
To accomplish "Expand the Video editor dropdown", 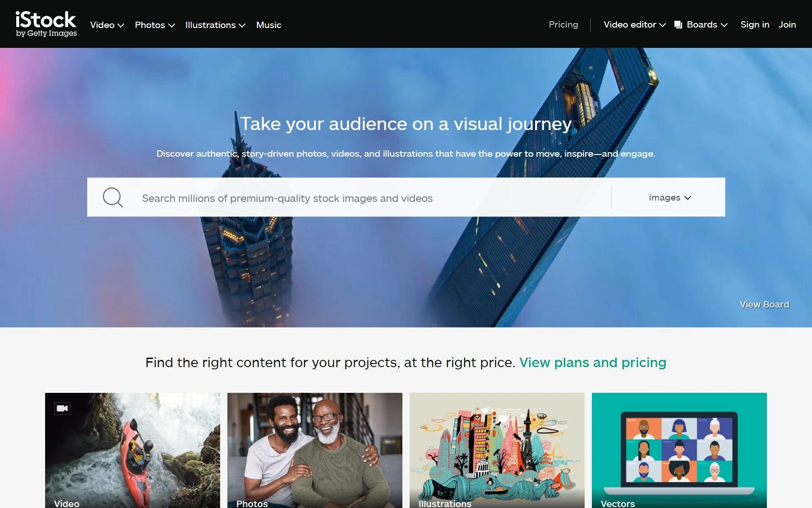I will coord(634,25).
